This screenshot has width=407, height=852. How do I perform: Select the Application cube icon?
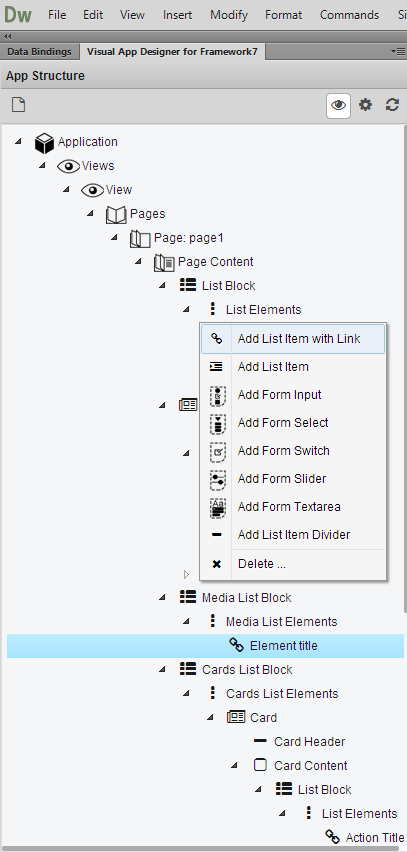click(x=44, y=142)
